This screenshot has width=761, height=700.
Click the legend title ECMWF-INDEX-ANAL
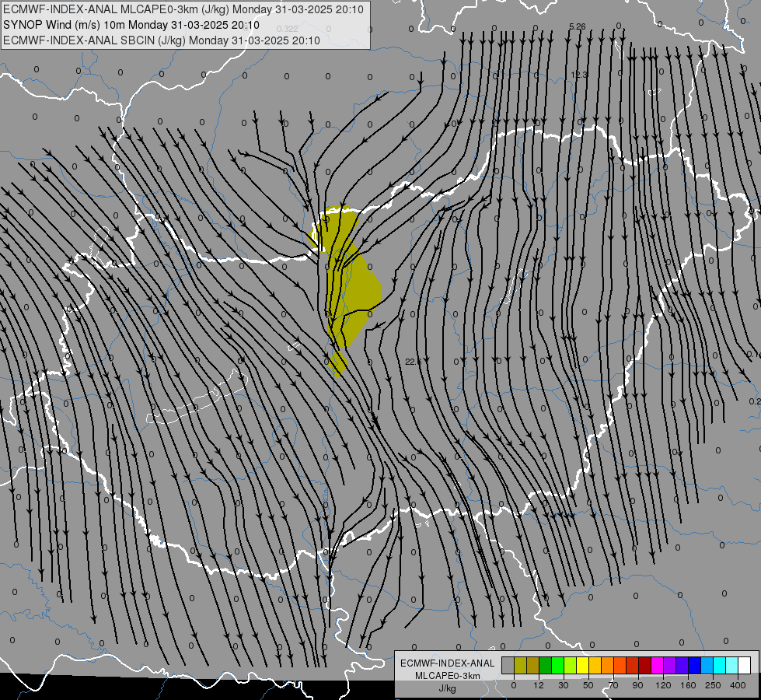click(x=448, y=663)
